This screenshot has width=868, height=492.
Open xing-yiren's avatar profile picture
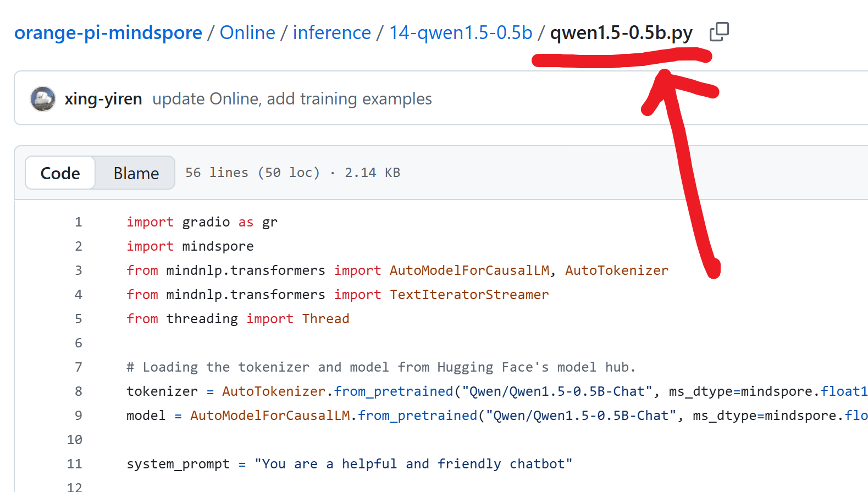coord(42,99)
